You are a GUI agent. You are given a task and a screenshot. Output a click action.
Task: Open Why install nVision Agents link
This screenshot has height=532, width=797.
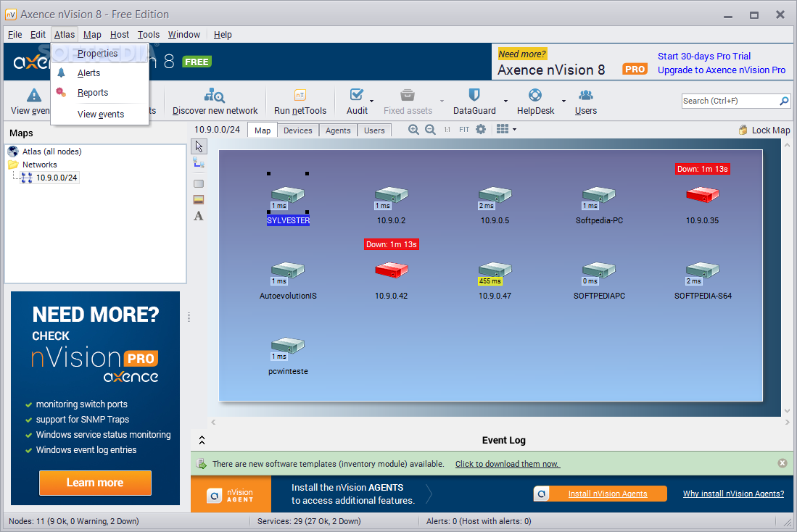(733, 494)
